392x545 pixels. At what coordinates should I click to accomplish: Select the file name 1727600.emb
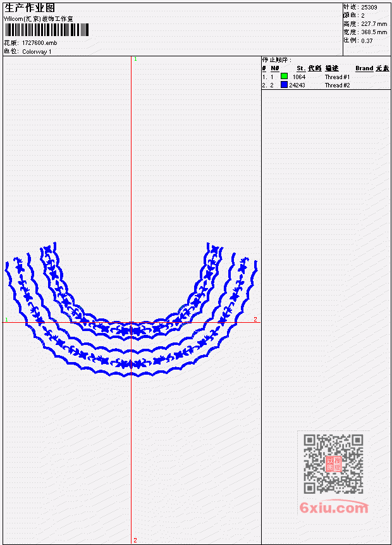pyautogui.click(x=40, y=43)
